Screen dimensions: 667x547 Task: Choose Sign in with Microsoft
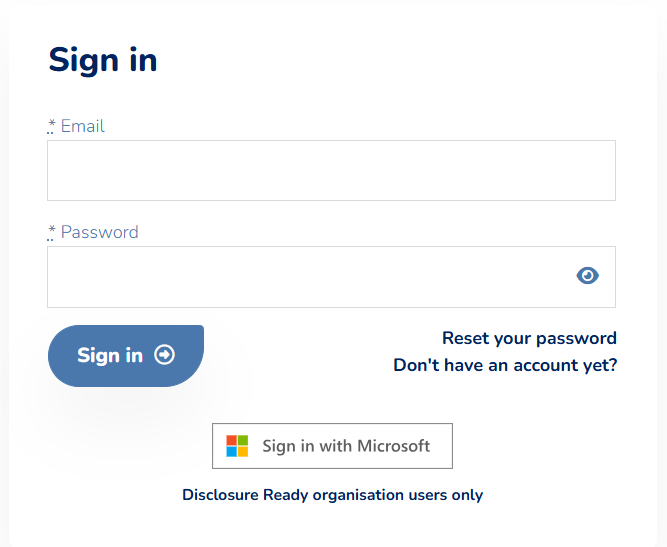click(332, 446)
